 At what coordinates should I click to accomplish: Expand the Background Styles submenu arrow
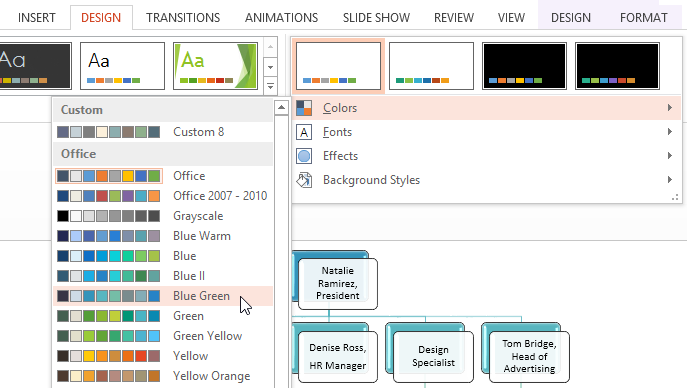coord(669,180)
